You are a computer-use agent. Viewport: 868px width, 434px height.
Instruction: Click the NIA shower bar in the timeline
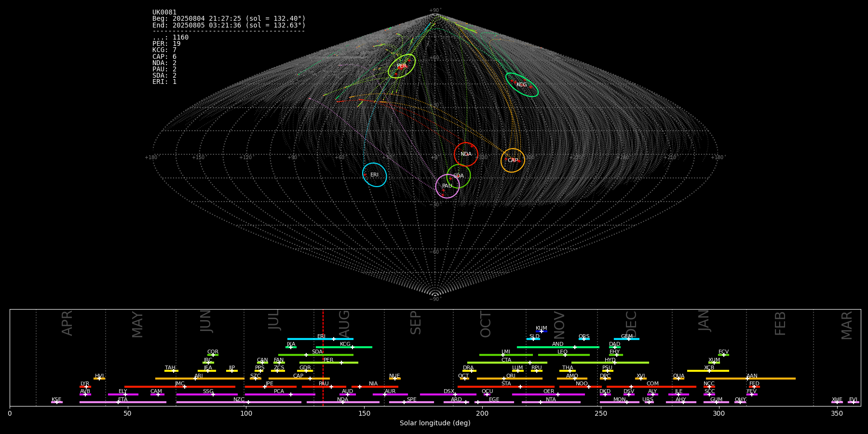[x=375, y=387]
